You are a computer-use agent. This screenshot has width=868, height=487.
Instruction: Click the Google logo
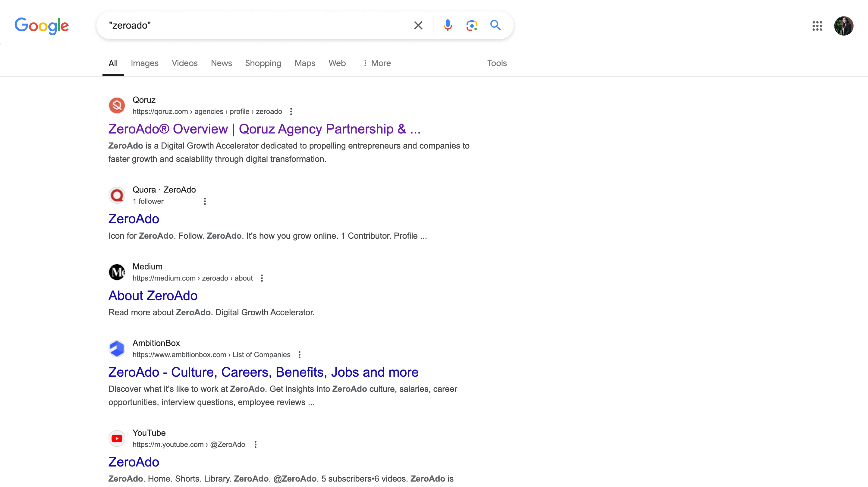42,26
